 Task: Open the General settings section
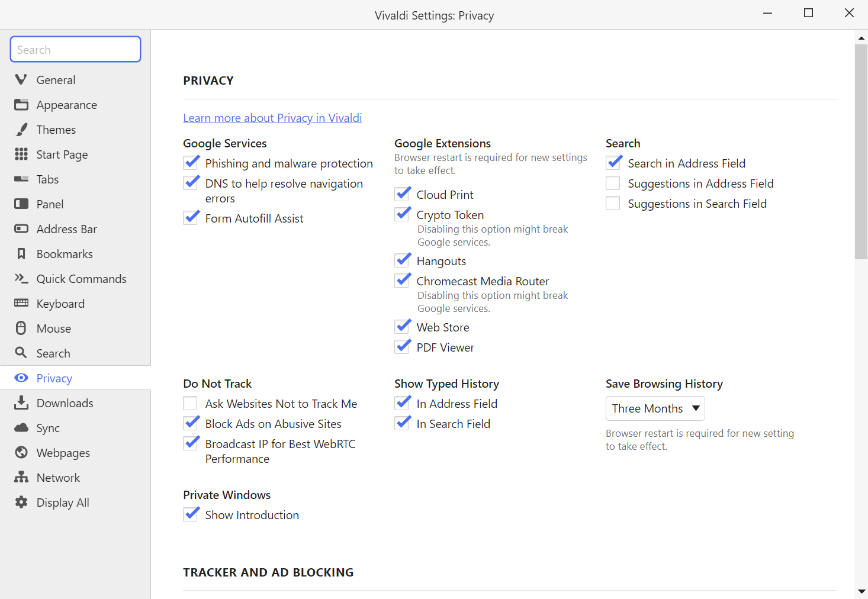point(75,80)
